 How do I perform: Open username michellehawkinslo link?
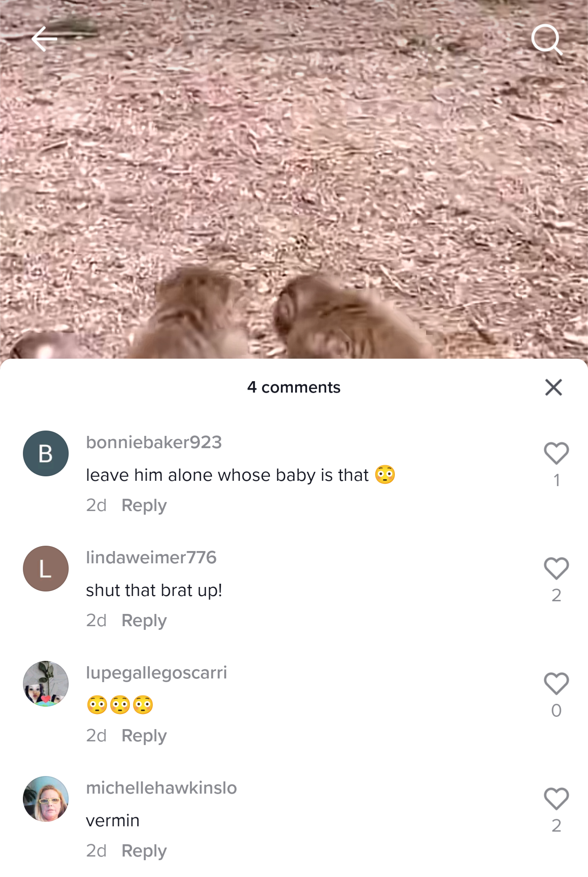[x=161, y=788]
